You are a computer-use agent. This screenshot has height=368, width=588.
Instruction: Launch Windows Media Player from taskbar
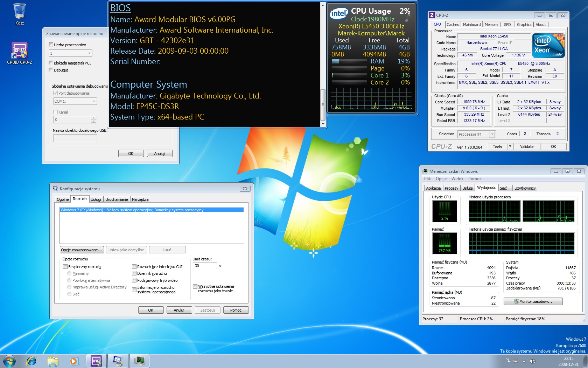[74, 361]
